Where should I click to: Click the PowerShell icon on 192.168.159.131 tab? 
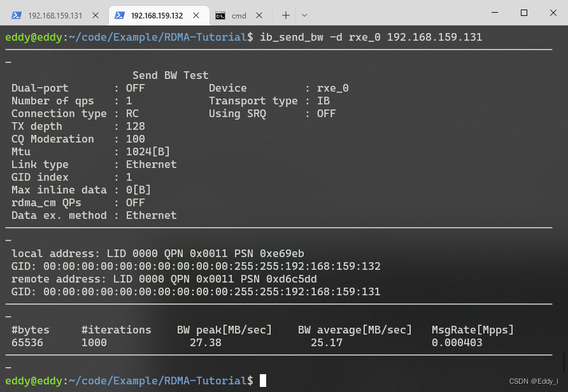17,15
